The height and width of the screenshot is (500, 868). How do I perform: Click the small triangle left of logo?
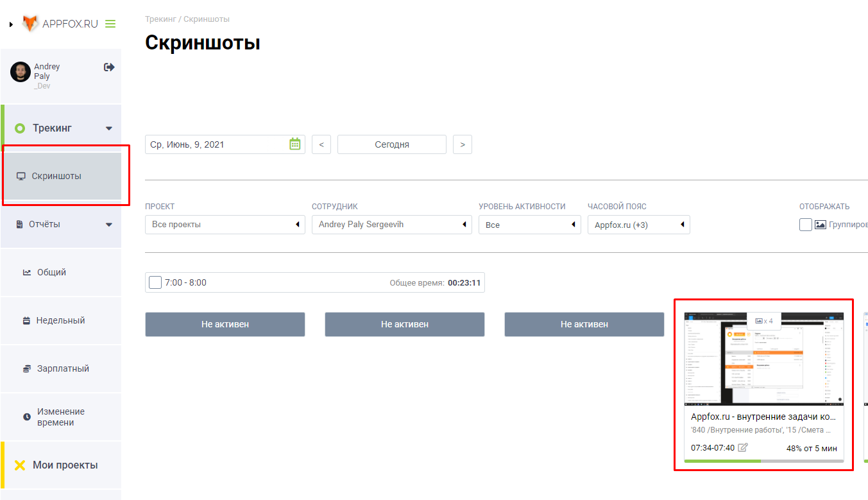pos(11,24)
